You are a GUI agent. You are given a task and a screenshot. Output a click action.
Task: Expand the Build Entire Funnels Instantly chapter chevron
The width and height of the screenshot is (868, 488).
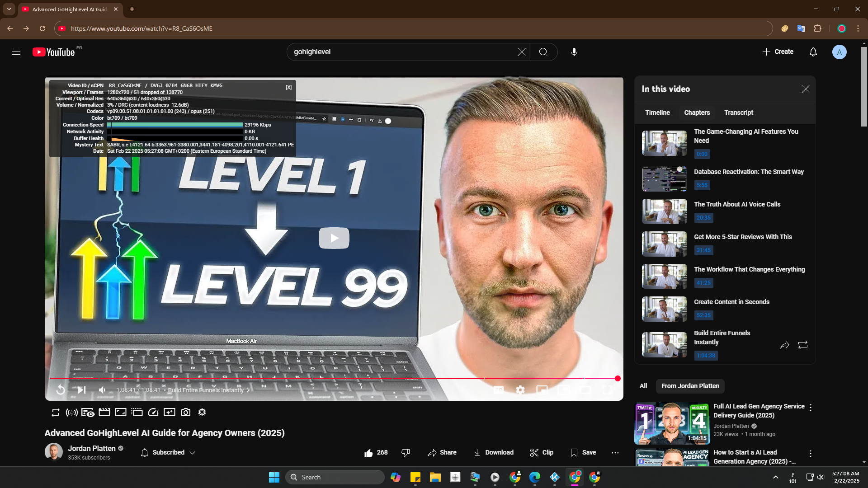coord(248,390)
